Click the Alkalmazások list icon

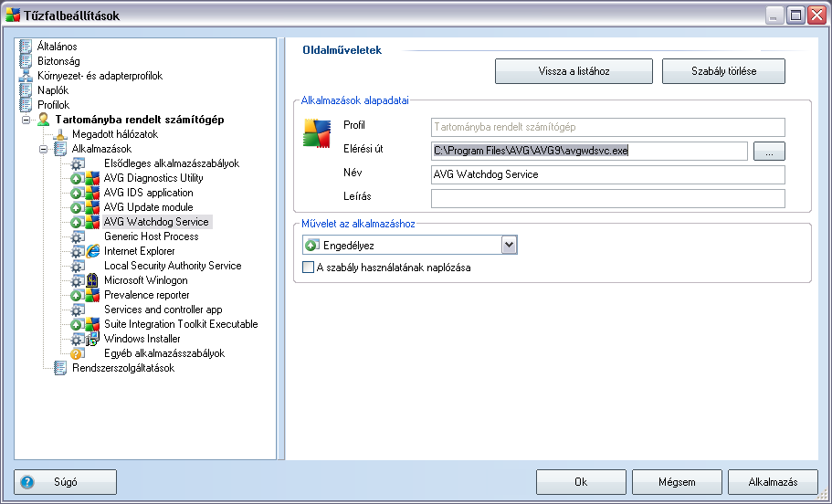[x=60, y=149]
